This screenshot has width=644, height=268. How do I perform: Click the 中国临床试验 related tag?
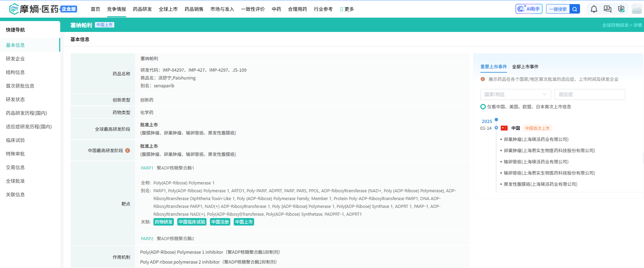[192, 222]
